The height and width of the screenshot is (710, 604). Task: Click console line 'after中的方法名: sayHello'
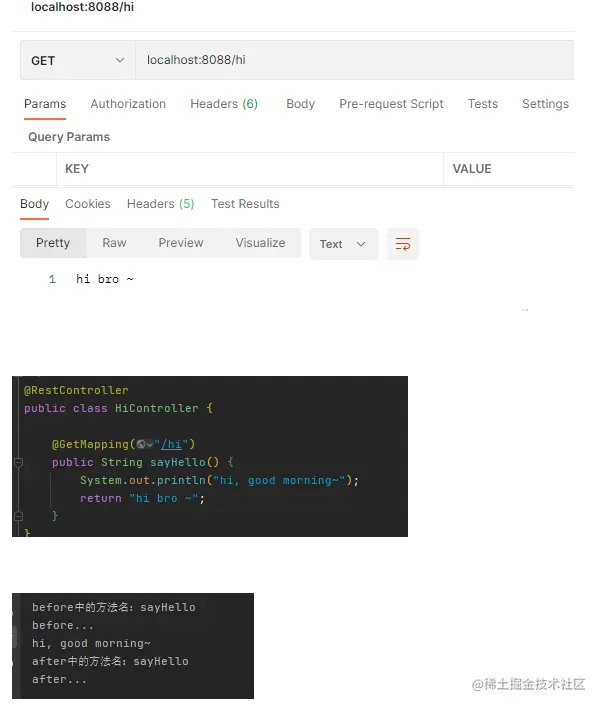tap(110, 662)
